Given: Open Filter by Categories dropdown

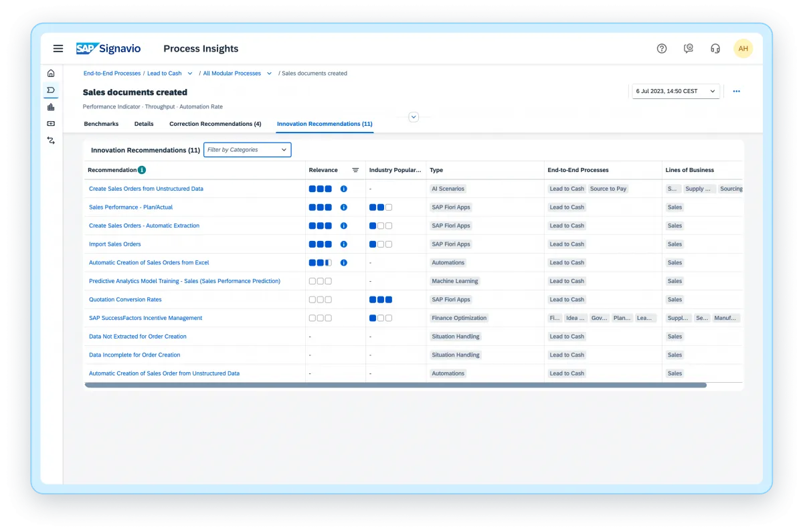Looking at the screenshot, I should point(248,150).
